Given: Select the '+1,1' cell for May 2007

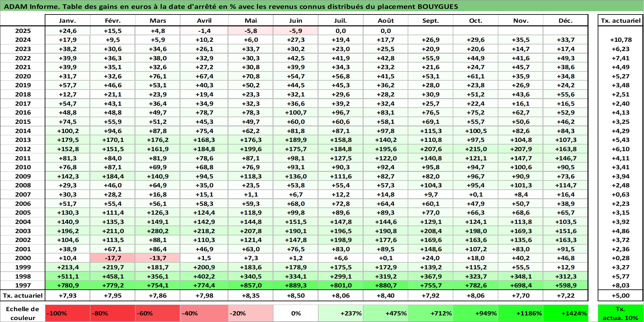Looking at the screenshot, I should (251, 195).
